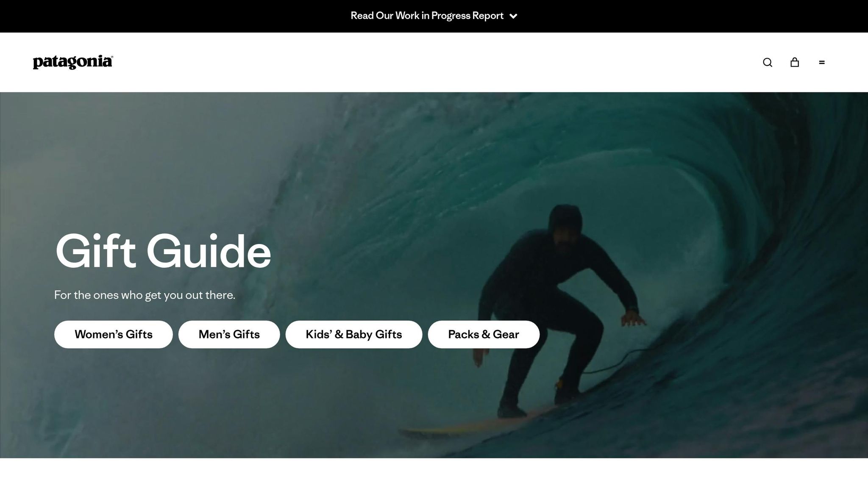Open the hamburger menu icon
This screenshot has width=868, height=488.
(x=822, y=62)
